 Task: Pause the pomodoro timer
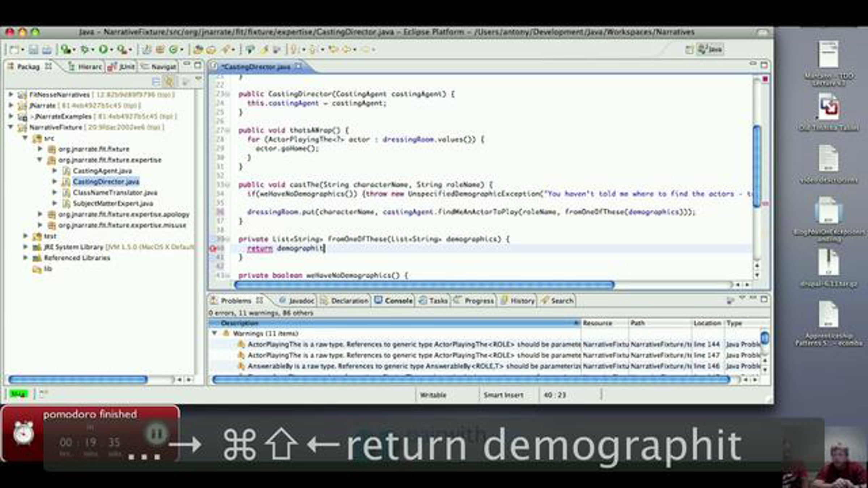[156, 433]
